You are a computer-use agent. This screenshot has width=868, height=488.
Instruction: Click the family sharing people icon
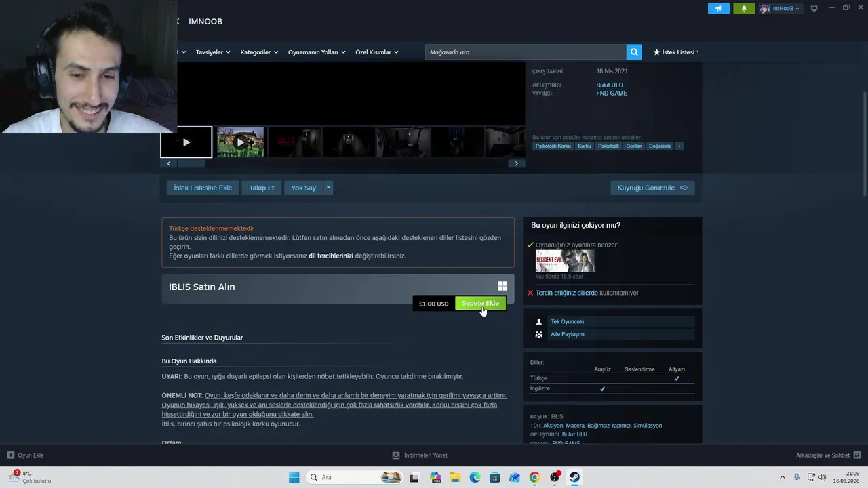pyautogui.click(x=539, y=334)
